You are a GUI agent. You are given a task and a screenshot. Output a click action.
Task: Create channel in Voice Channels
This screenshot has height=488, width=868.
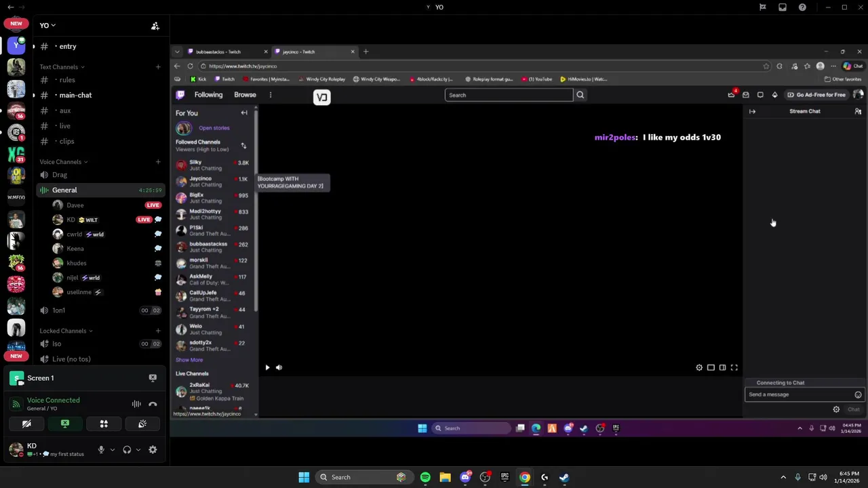coord(158,162)
